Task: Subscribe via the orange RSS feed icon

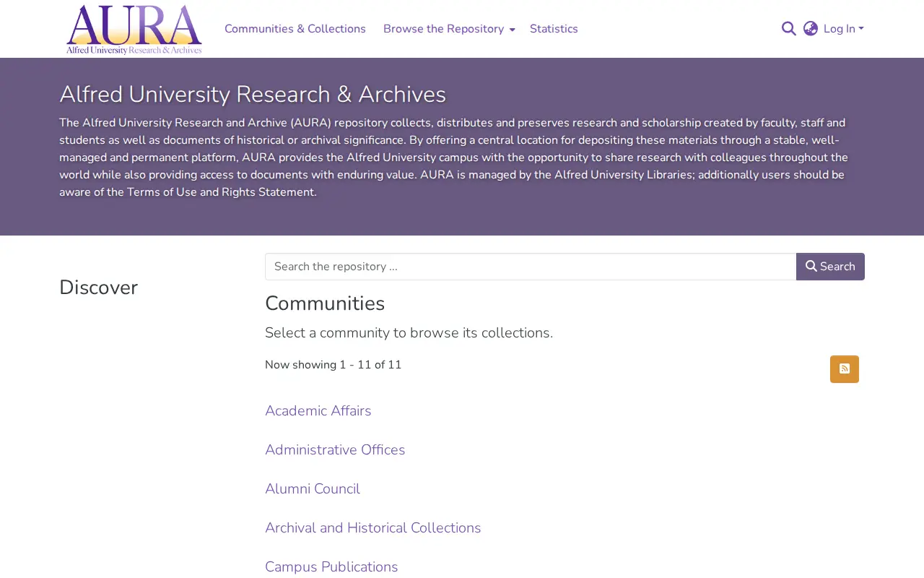Action: tap(845, 369)
